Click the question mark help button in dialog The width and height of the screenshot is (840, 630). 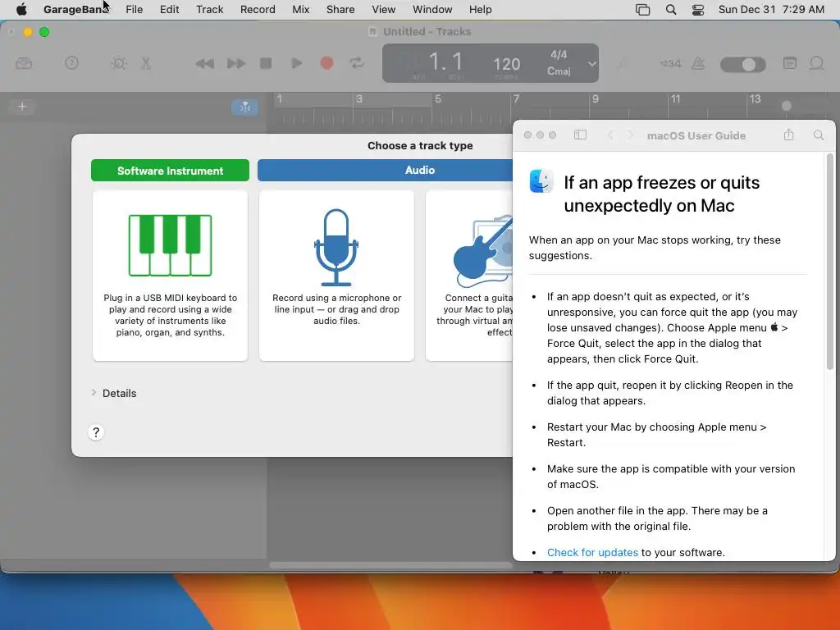(96, 432)
